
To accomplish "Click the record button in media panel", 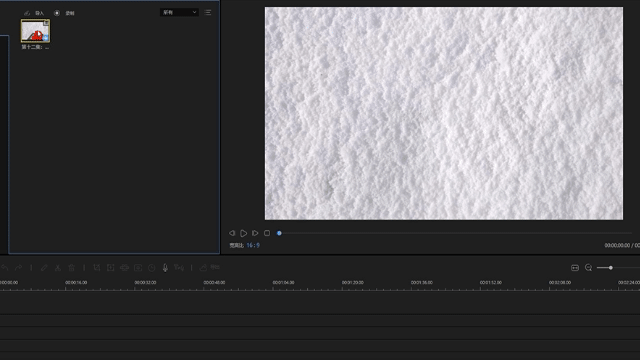I will [x=65, y=13].
